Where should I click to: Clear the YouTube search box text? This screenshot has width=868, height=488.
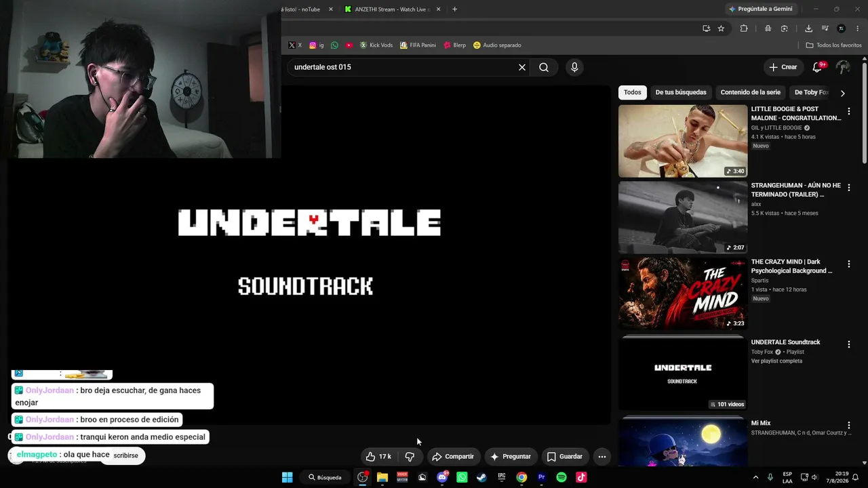click(x=522, y=67)
